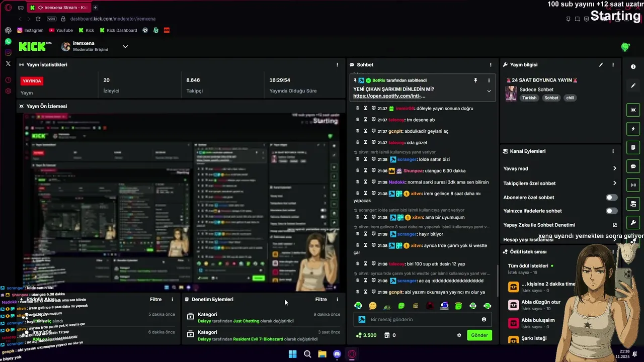Open Denetim Eylemleri panel three-dot menu

337,300
